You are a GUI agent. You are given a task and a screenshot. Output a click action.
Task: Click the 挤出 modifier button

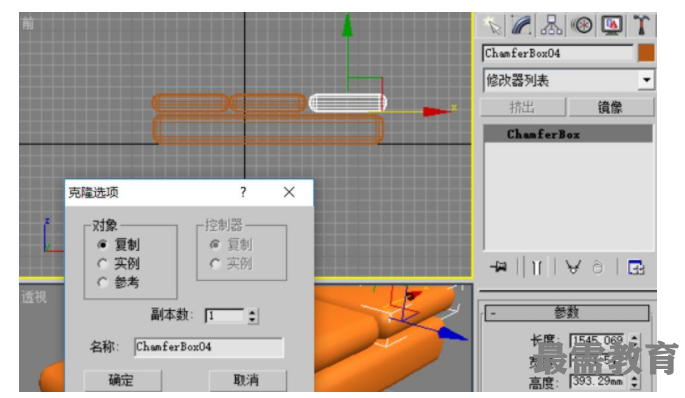pyautogui.click(x=522, y=107)
